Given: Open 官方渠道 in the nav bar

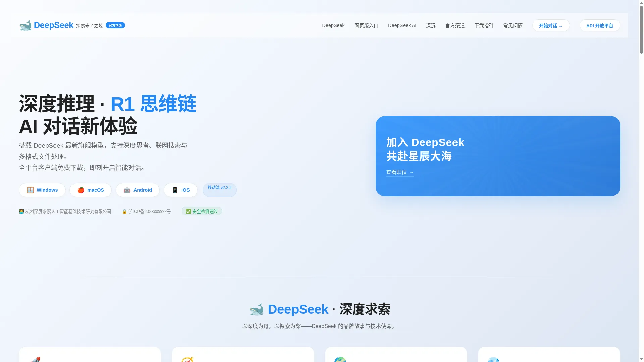Looking at the screenshot, I should coord(455,26).
